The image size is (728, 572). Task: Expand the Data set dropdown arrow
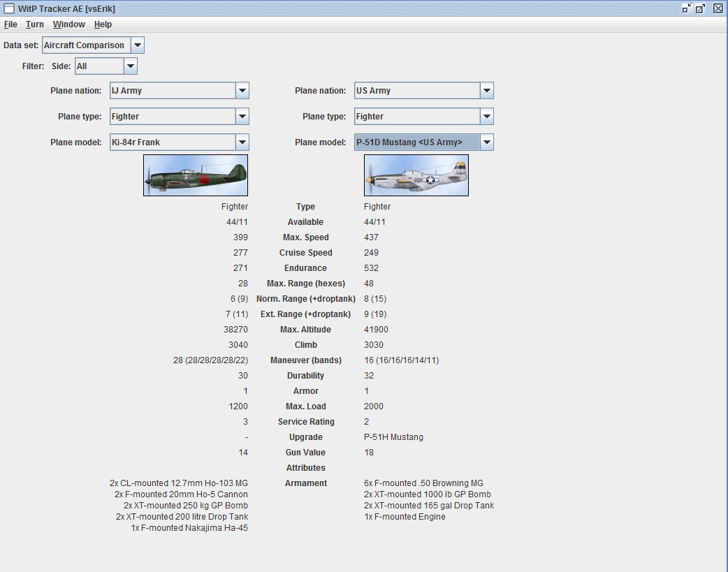click(x=138, y=45)
